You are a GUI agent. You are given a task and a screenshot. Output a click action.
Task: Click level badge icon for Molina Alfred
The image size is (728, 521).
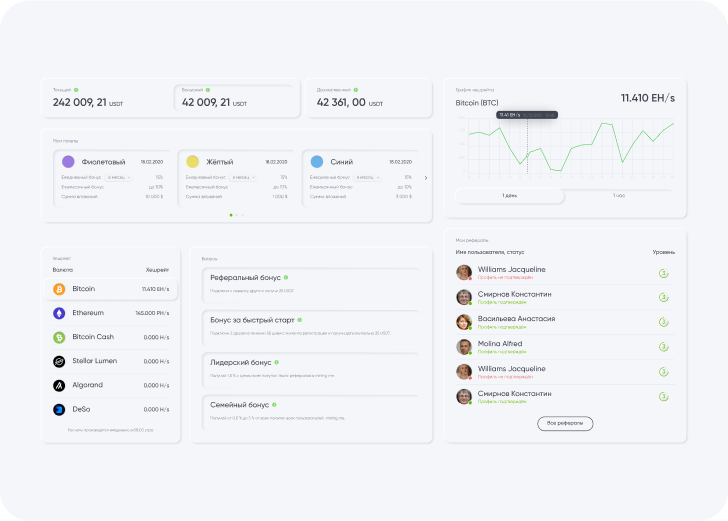point(664,347)
